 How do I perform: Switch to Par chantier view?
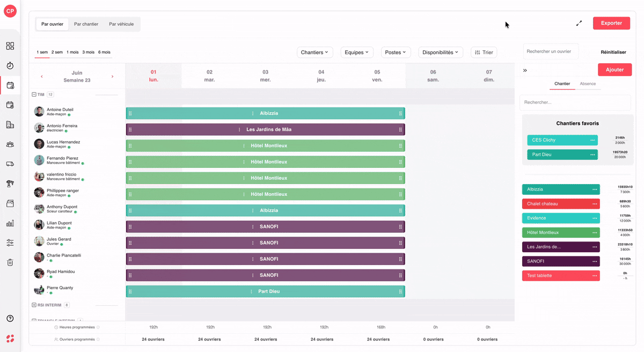86,24
